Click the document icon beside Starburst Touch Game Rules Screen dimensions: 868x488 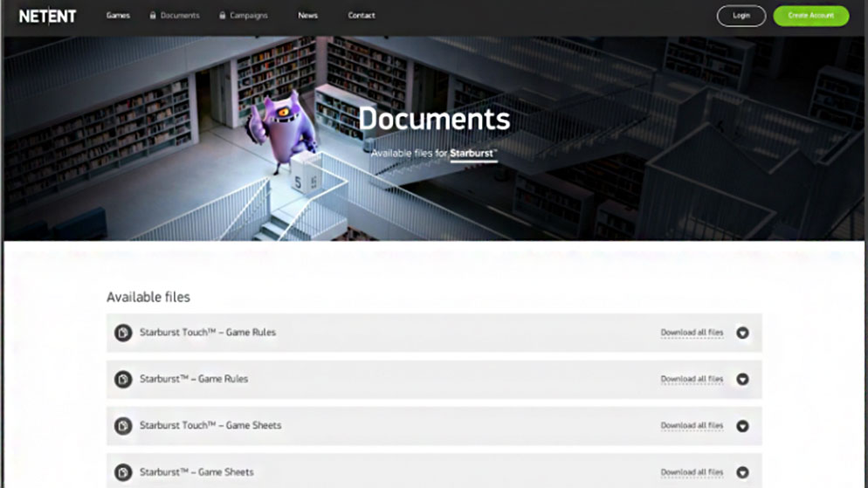tap(123, 333)
